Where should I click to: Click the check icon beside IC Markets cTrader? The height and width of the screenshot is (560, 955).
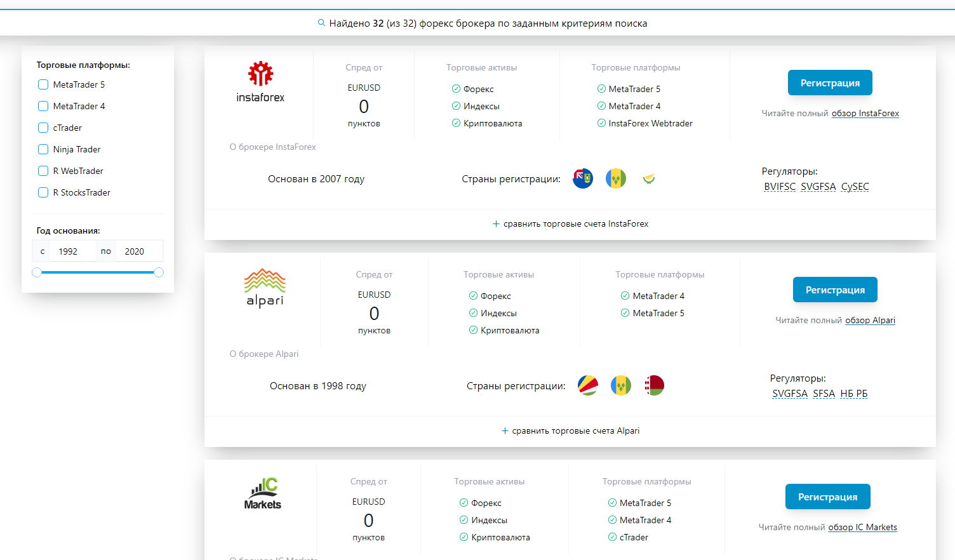tap(612, 537)
